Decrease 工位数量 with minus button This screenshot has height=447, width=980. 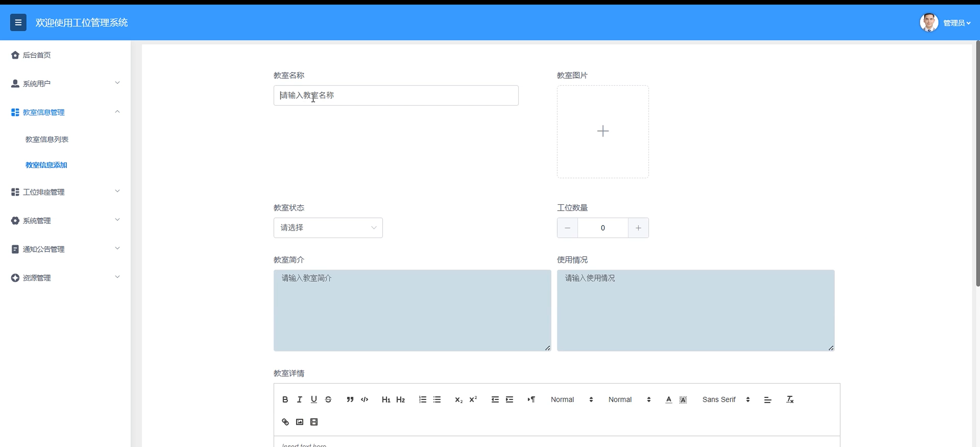tap(567, 228)
